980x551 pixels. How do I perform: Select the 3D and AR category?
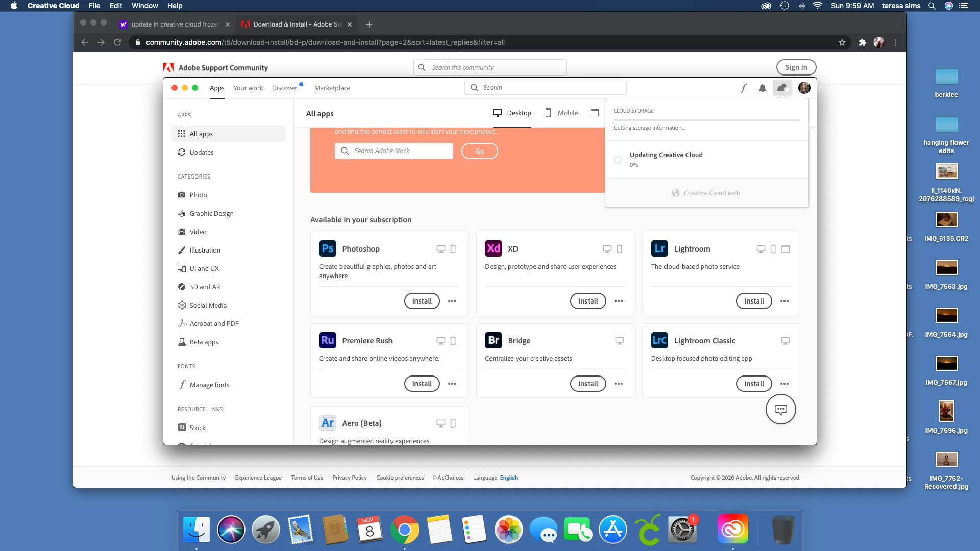pos(229,287)
